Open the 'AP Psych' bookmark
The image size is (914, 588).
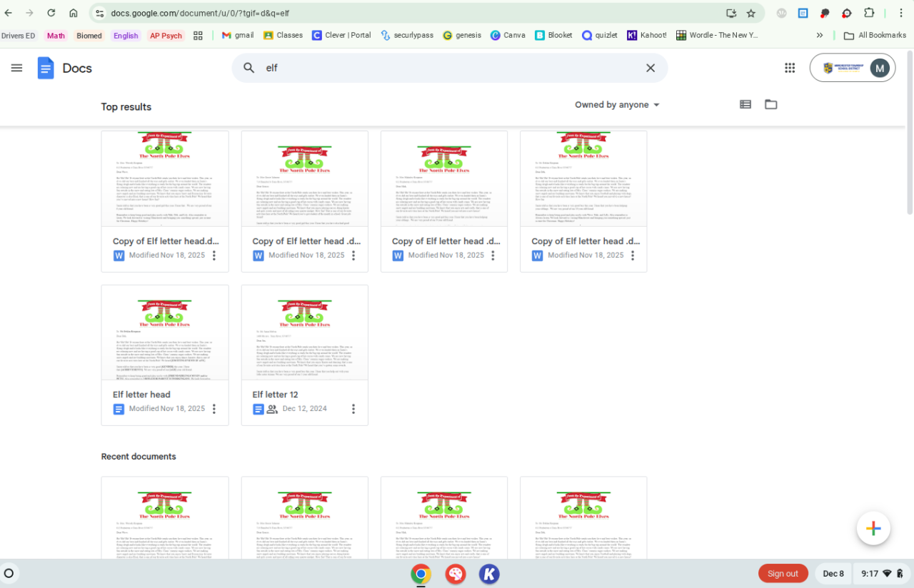[166, 36]
